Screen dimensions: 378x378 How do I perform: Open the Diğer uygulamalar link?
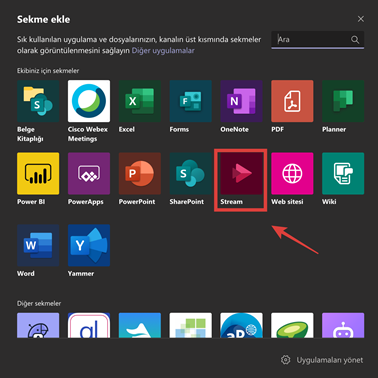coord(163,51)
